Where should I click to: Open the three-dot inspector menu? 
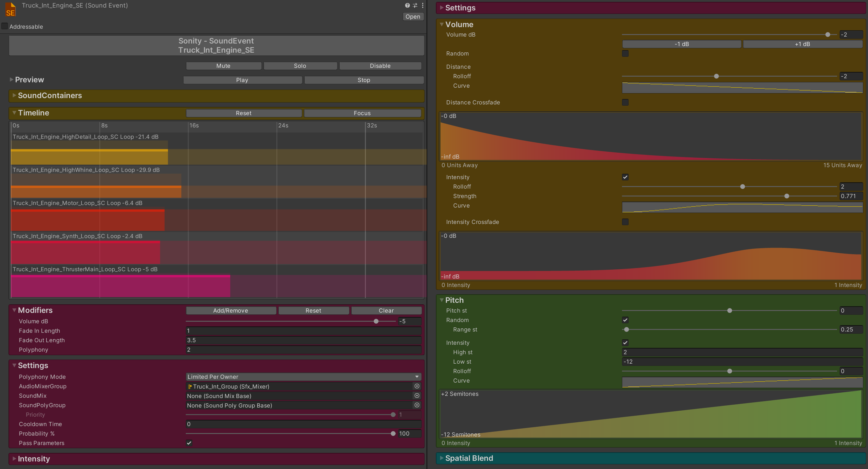[x=423, y=5]
